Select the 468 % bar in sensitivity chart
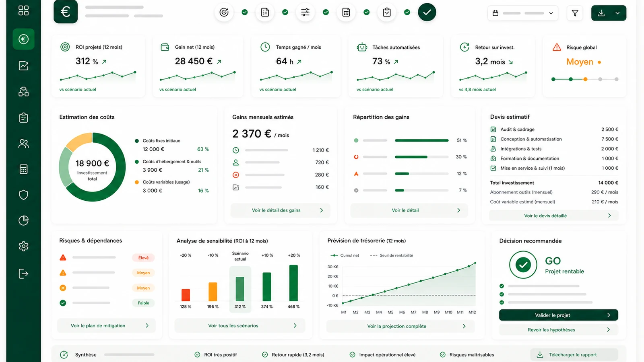Viewport: 644px width, 362px height. pyautogui.click(x=293, y=283)
